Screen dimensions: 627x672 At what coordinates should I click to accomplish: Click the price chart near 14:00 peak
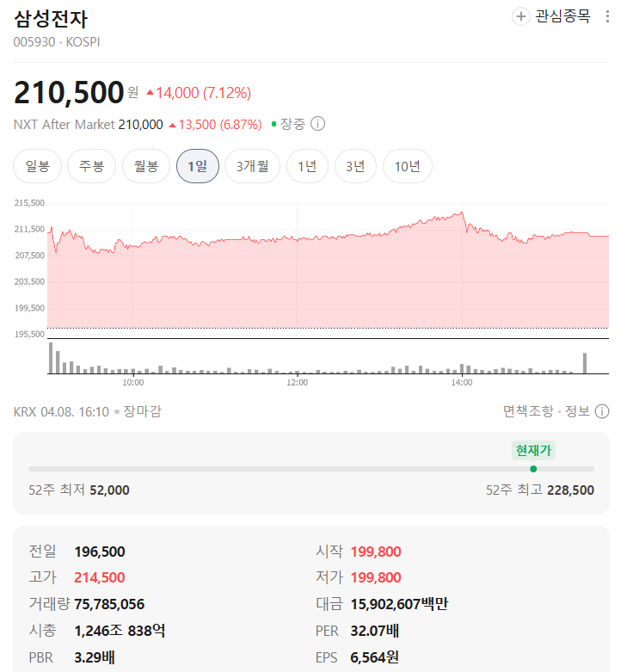(x=462, y=215)
